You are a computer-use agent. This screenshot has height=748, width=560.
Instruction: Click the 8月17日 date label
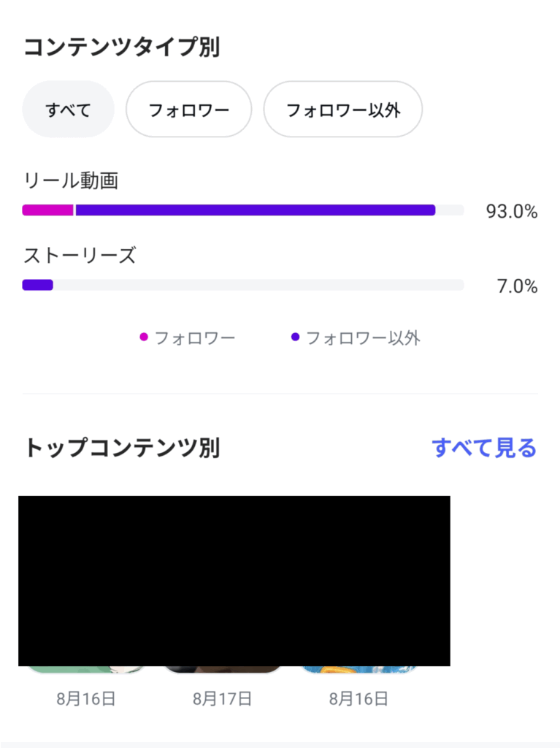pos(222,699)
